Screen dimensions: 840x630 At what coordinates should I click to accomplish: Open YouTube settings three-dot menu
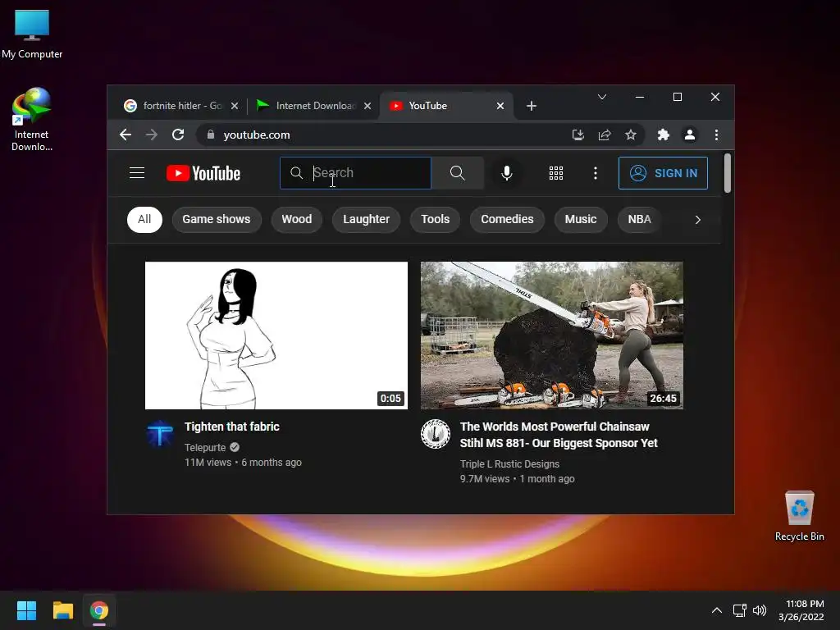pyautogui.click(x=596, y=173)
